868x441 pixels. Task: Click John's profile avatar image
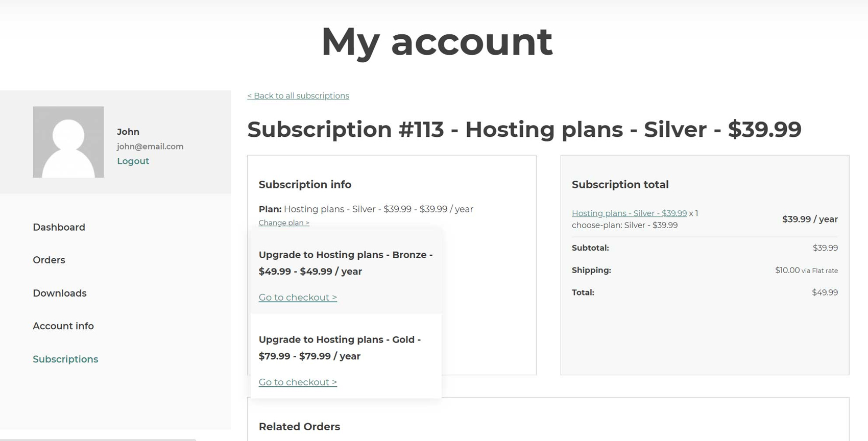[x=68, y=142]
